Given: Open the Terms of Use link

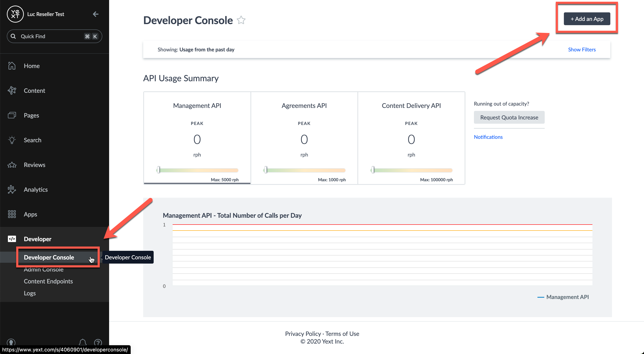Looking at the screenshot, I should (342, 334).
